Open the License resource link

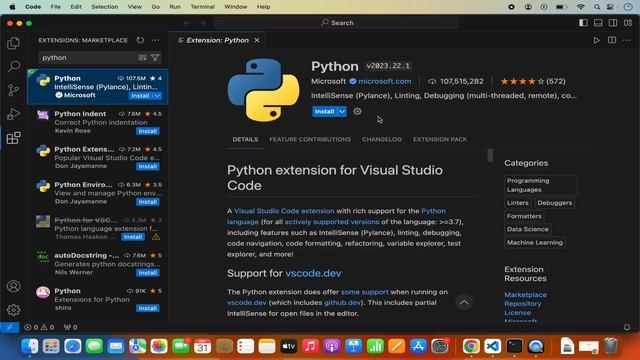tap(517, 313)
